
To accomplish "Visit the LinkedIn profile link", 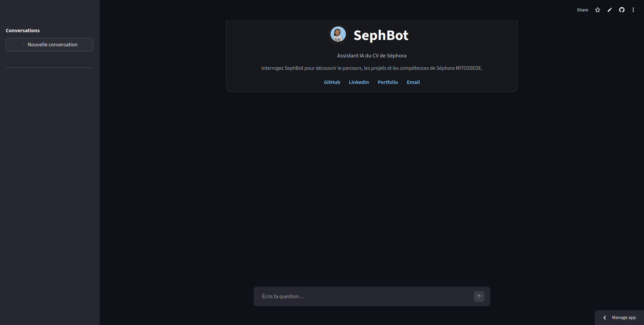I will [x=359, y=82].
